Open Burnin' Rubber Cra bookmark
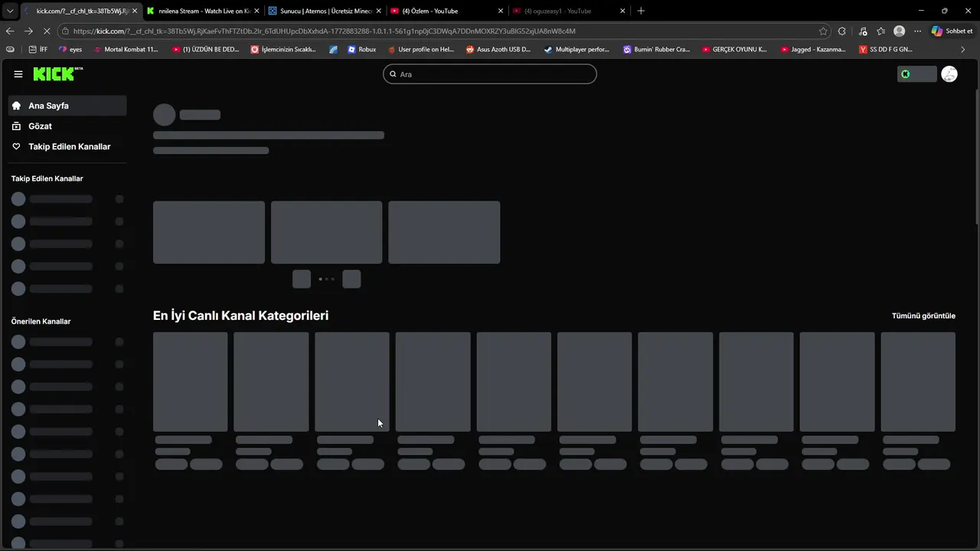 click(656, 49)
